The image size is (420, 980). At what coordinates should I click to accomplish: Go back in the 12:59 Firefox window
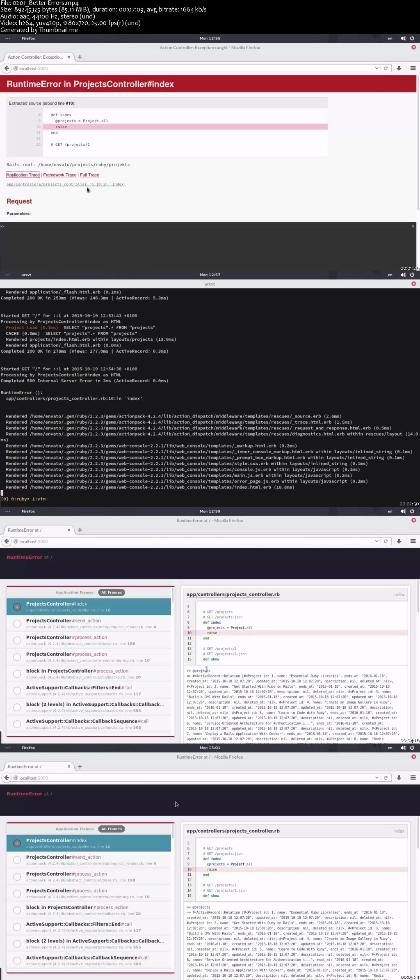click(7, 541)
